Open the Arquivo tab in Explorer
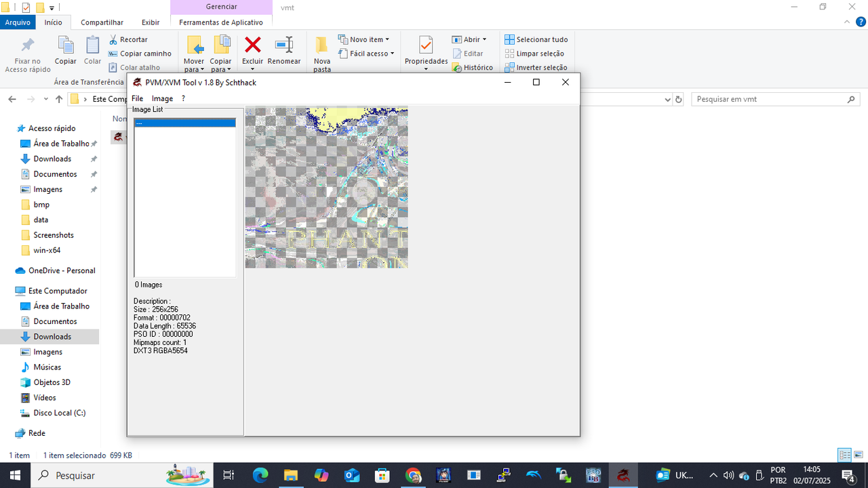 [x=18, y=22]
